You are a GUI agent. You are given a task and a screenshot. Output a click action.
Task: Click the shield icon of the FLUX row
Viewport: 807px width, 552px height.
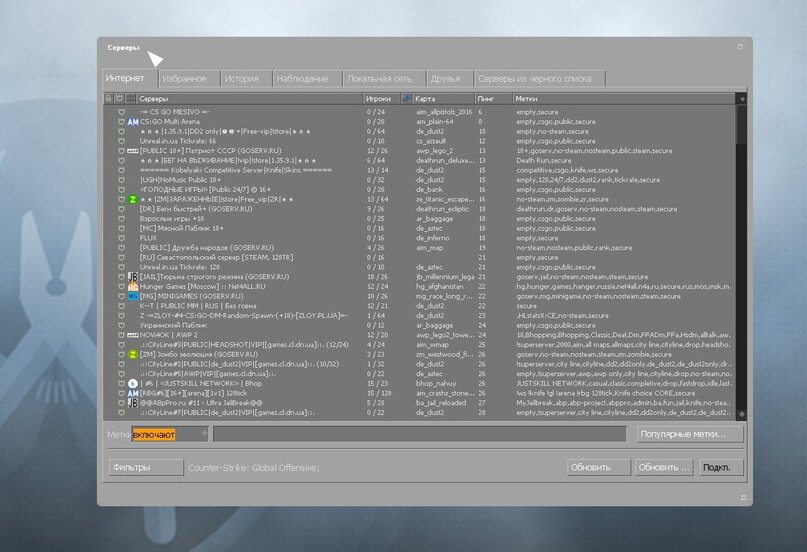[x=121, y=238]
